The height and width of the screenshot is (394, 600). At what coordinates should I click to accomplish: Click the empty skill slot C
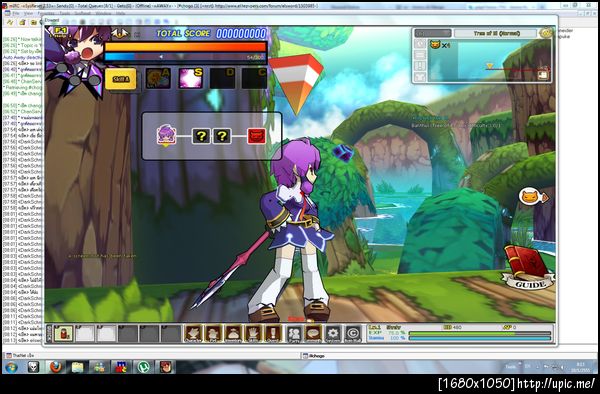click(254, 78)
